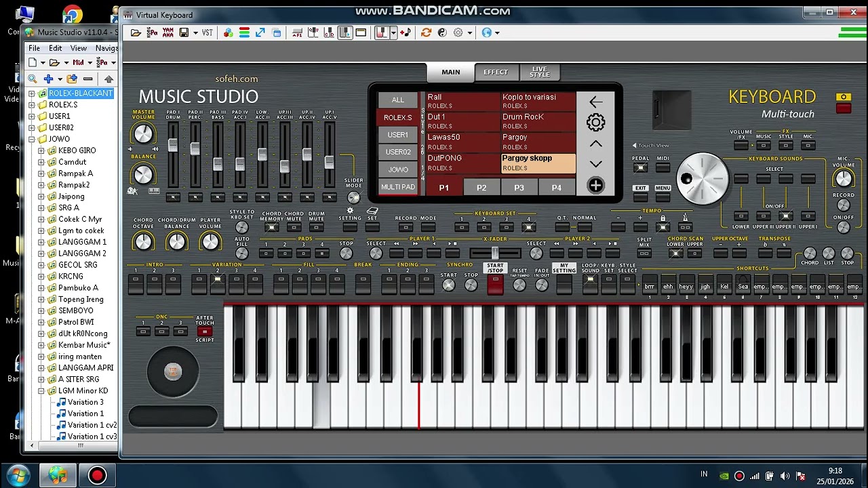The image size is (868, 488).
Task: Click the speaker volume icon in system tray
Action: (785, 476)
